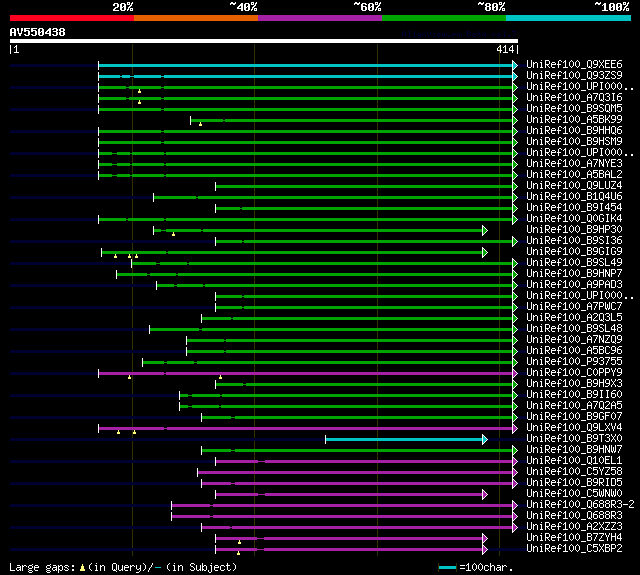Select the UniRef100_B9SL49 label

click(x=574, y=263)
